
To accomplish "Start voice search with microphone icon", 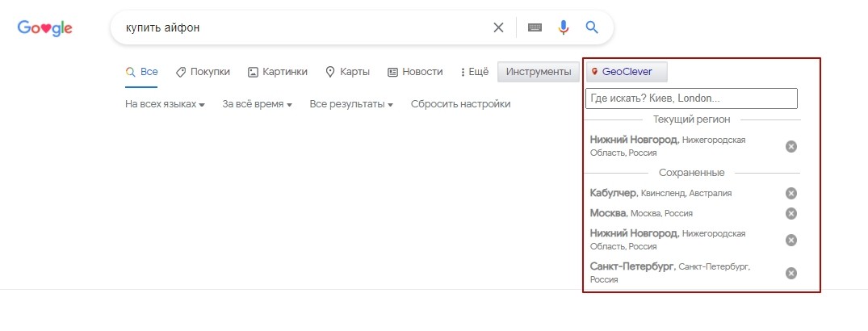I will [564, 27].
